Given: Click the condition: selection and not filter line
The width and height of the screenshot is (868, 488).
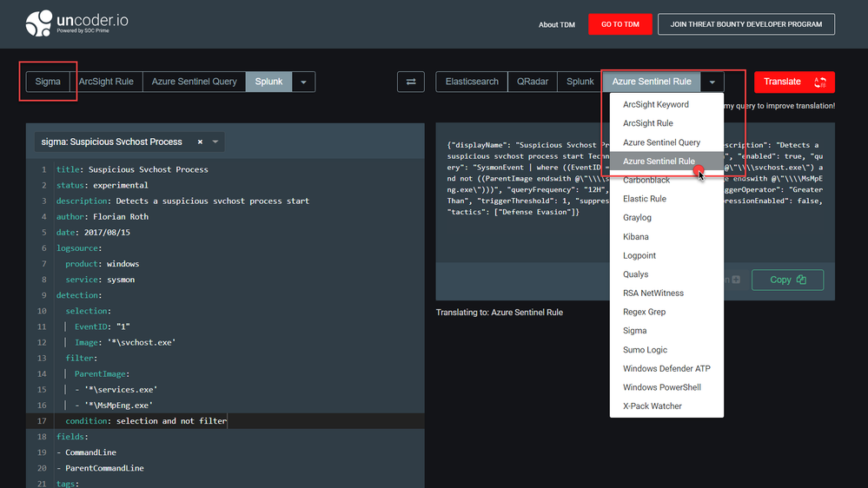Looking at the screenshot, I should (x=146, y=421).
